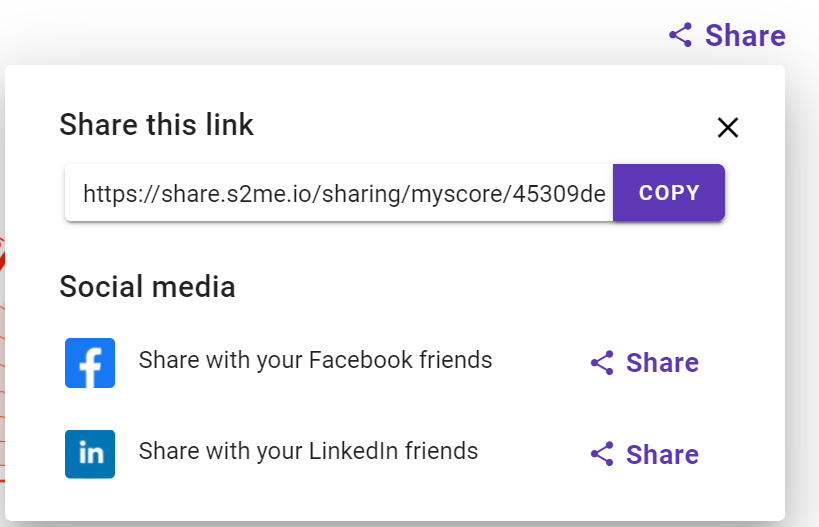Open the purple Share label above the dialog
This screenshot has width=819, height=527.
coord(745,36)
